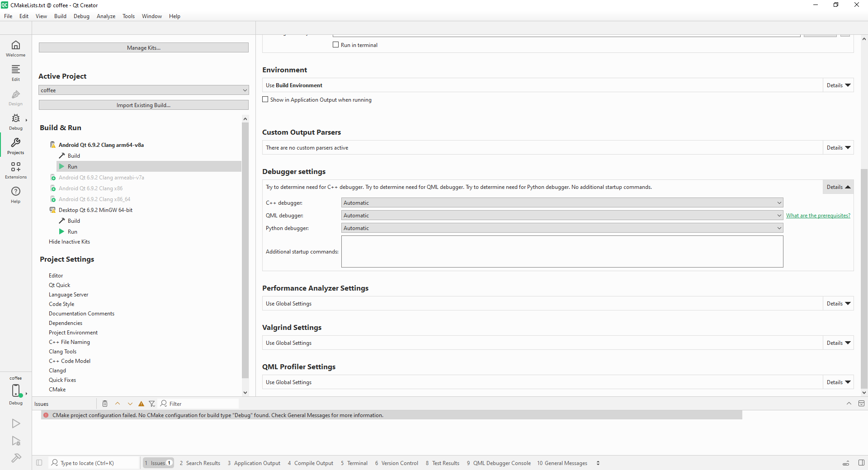Open the Python debugger dropdown
The width and height of the screenshot is (868, 470).
pyautogui.click(x=562, y=228)
